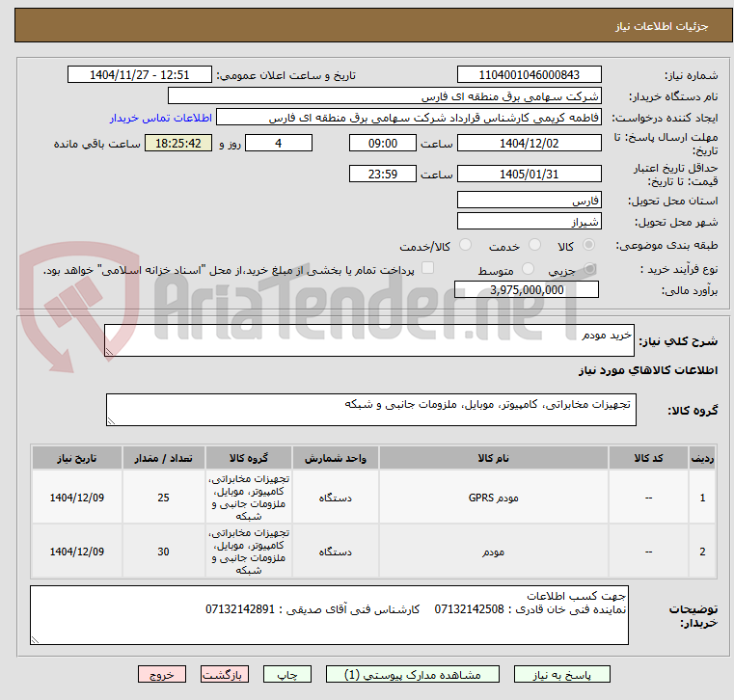Click the delivery province field فارس
This screenshot has width=734, height=700.
[529, 201]
